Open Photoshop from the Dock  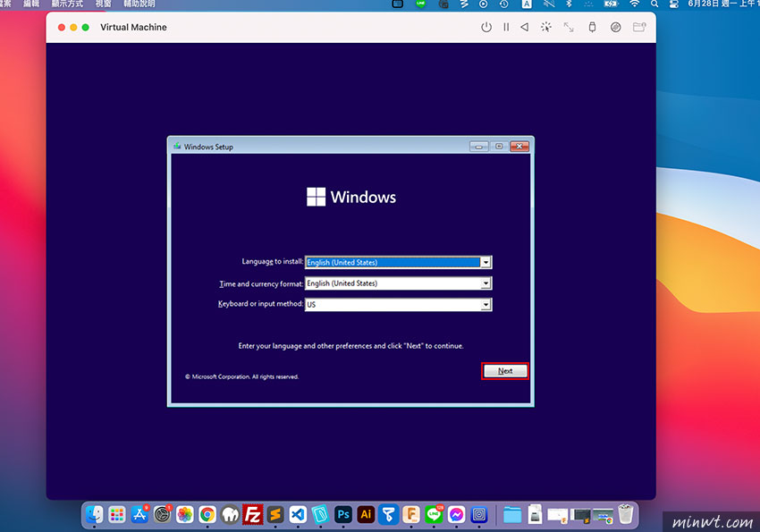click(x=343, y=514)
